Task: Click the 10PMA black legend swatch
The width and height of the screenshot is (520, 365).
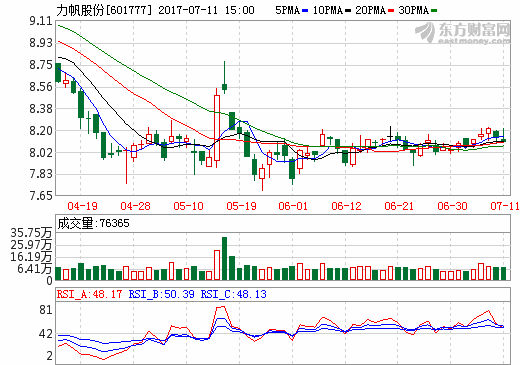Action: pyautogui.click(x=348, y=11)
